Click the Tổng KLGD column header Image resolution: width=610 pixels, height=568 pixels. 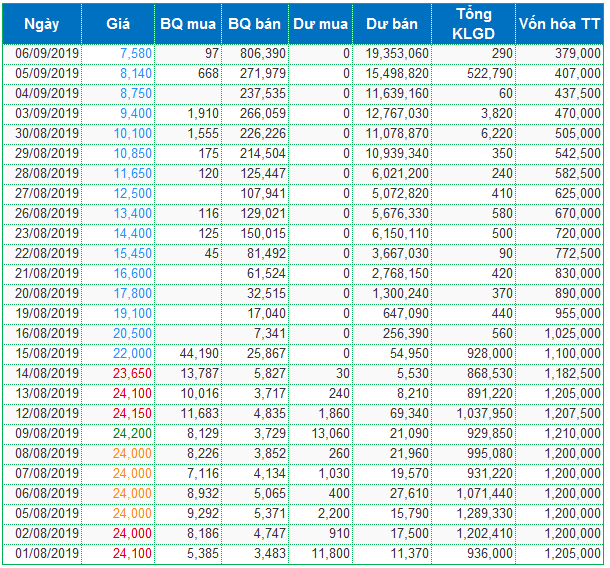474,22
